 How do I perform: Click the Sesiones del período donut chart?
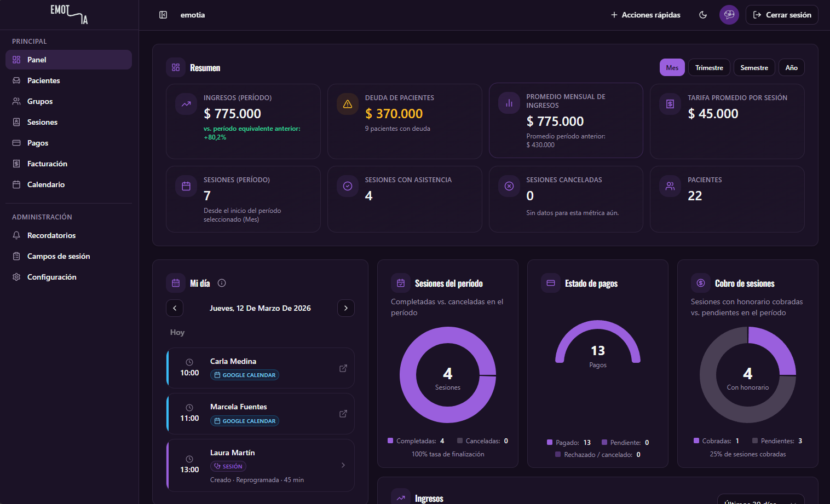click(x=448, y=375)
